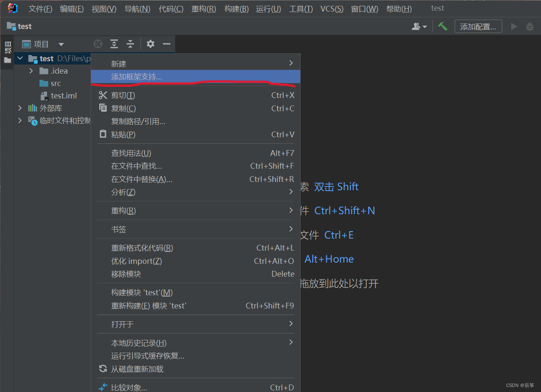541x392 pixels.
Task: Choose 移除模块 menu item
Action: tap(196, 274)
